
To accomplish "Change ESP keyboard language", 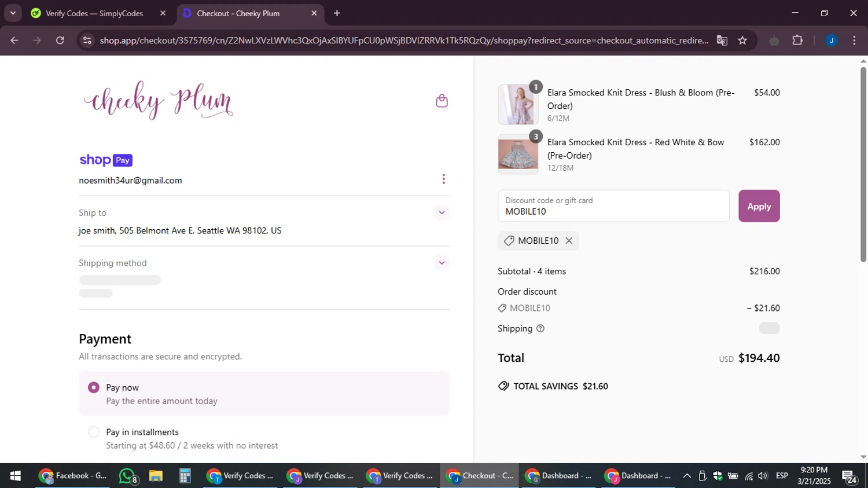I will (782, 476).
